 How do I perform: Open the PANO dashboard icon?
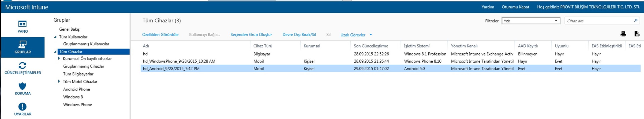[x=23, y=26]
